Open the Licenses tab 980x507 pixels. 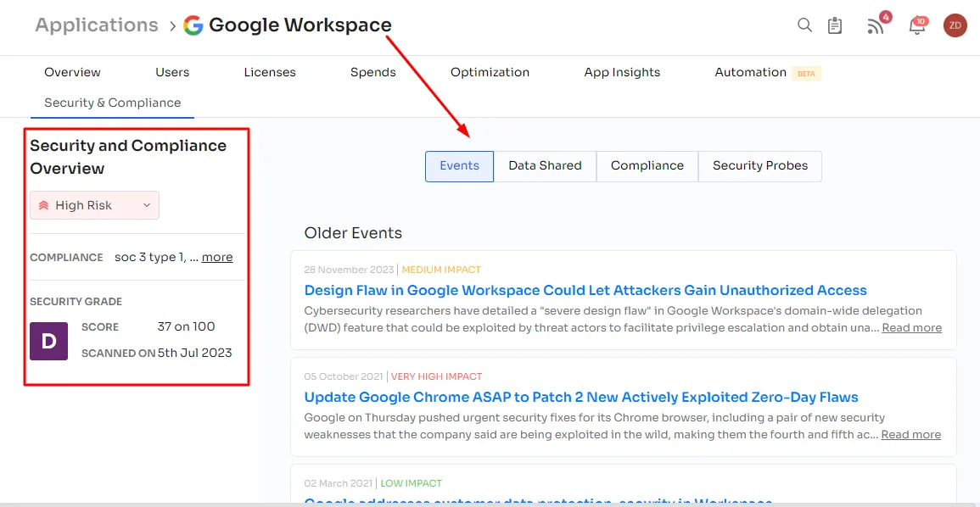pyautogui.click(x=270, y=72)
